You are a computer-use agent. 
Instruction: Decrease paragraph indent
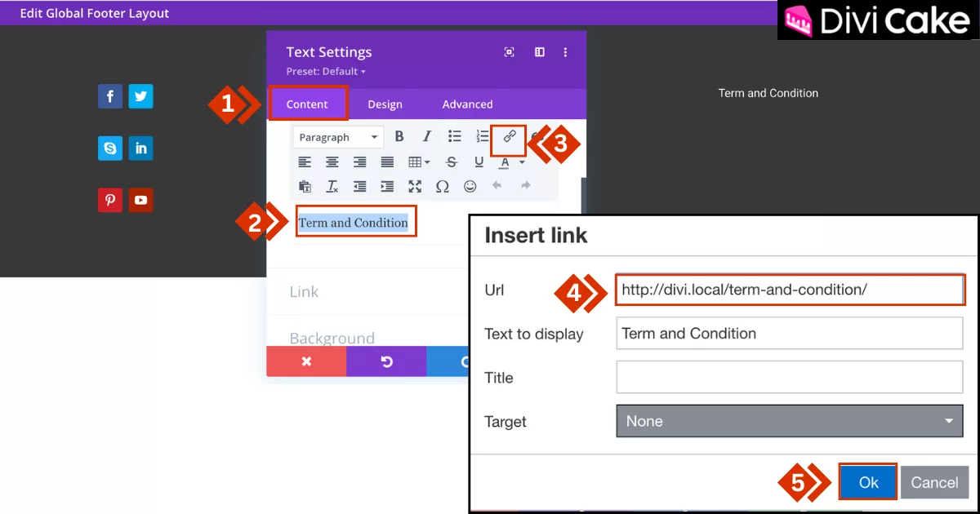pos(359,186)
